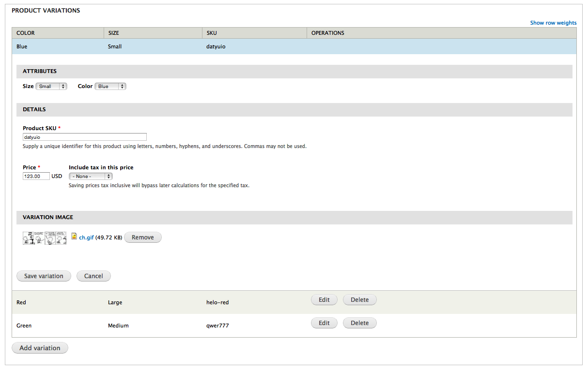This screenshot has height=371, width=588.
Task: Click the ch.gif file type icon
Action: pyautogui.click(x=74, y=237)
